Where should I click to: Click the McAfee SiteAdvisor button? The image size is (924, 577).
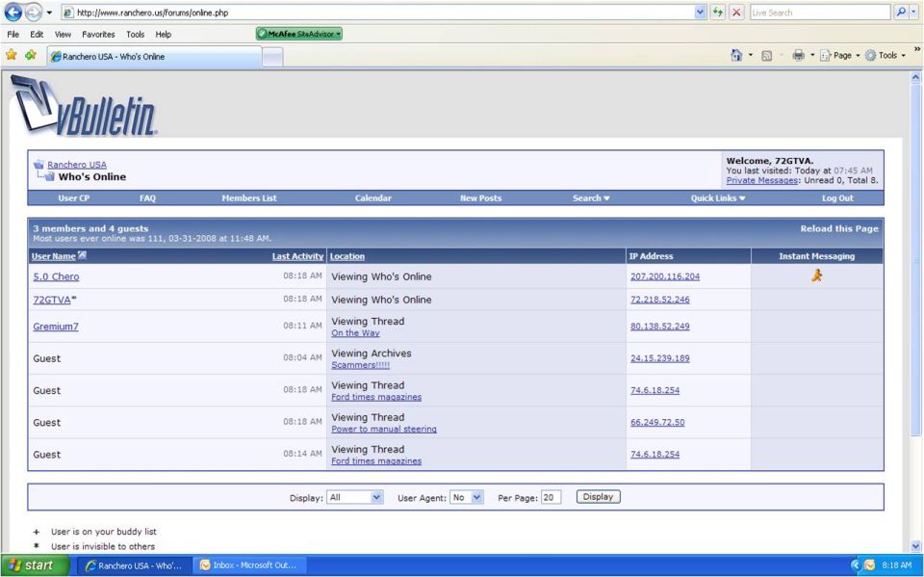coord(299,35)
